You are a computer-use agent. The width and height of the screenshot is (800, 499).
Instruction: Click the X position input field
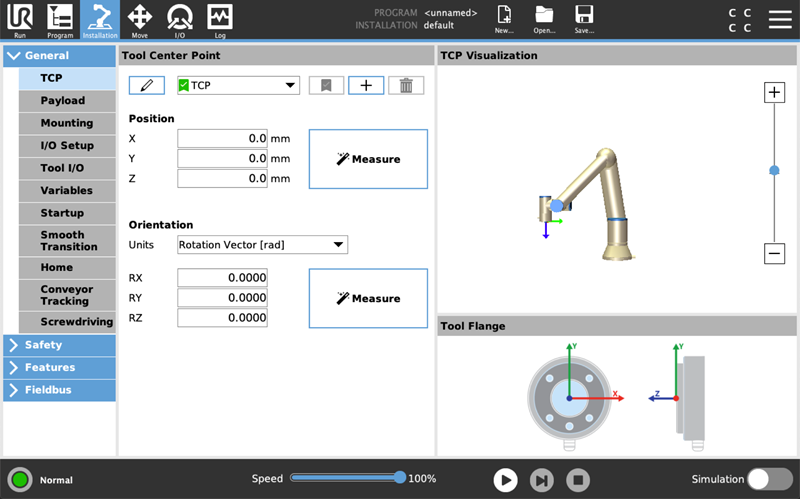pos(222,138)
